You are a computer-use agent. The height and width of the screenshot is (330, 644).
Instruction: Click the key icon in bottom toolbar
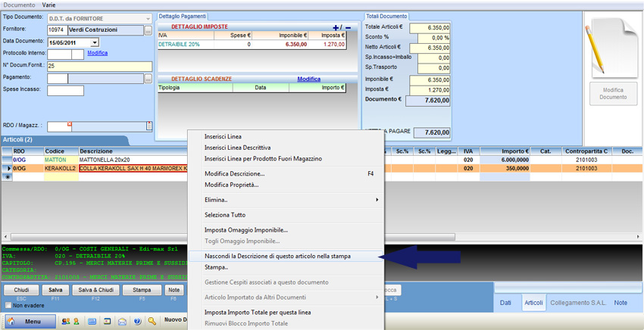point(152,322)
